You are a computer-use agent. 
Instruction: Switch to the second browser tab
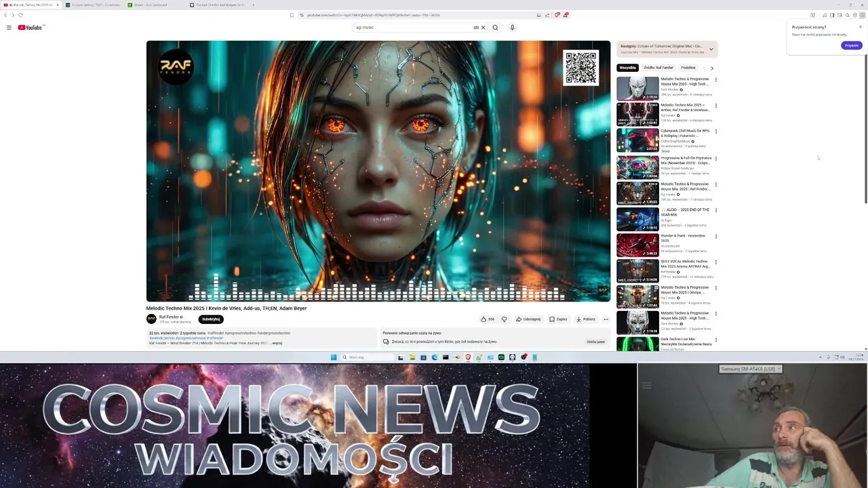(x=94, y=5)
